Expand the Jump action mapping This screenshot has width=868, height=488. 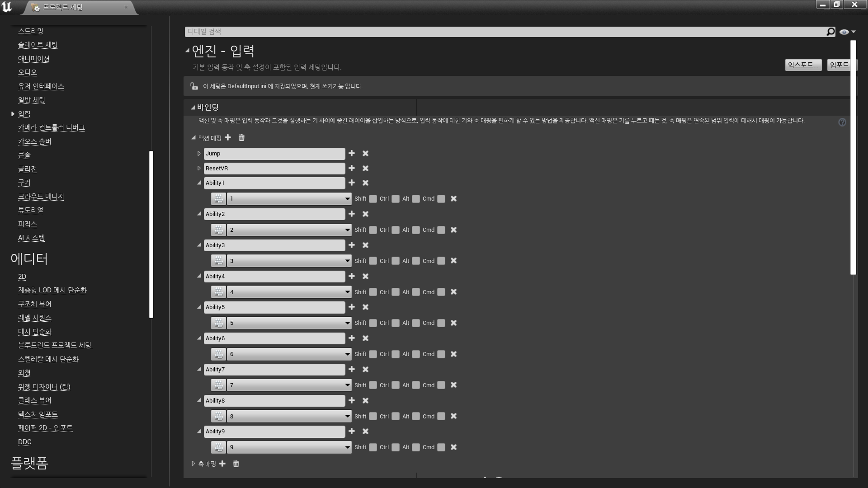[x=199, y=154]
